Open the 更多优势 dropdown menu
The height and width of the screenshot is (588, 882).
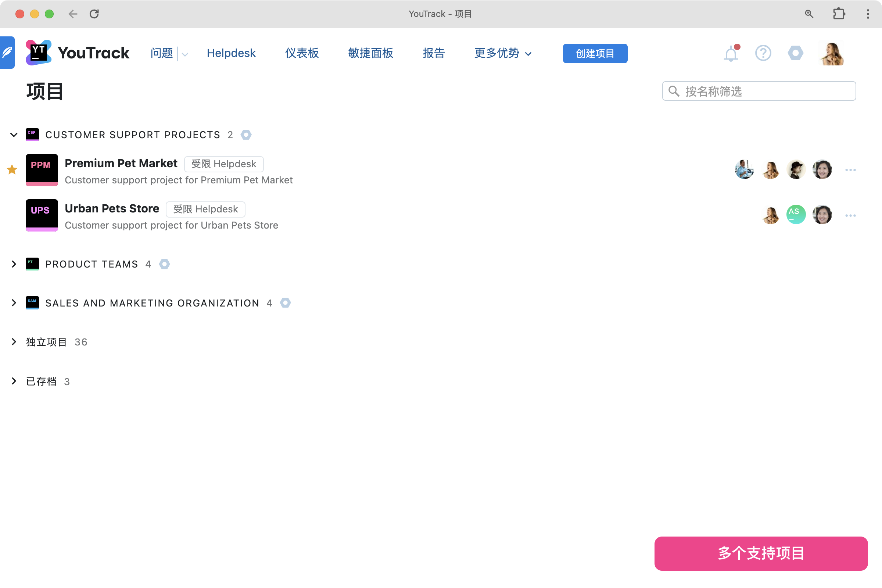[502, 53]
